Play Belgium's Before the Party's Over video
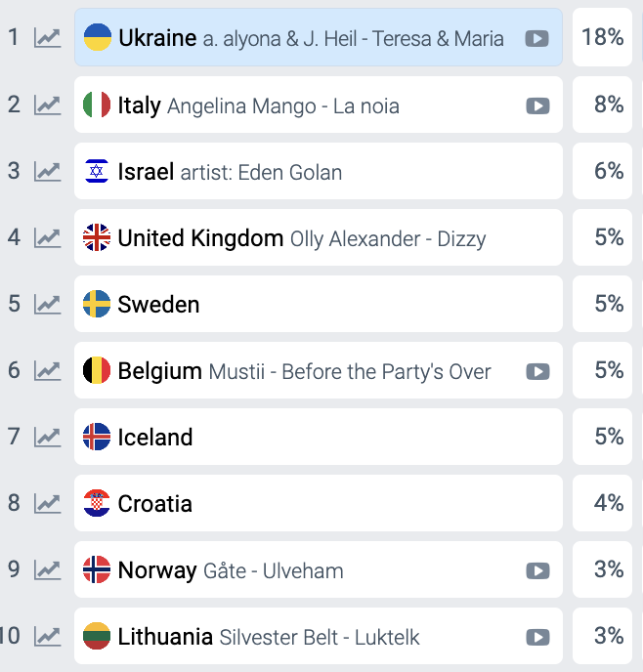Image resolution: width=643 pixels, height=672 pixels. tap(538, 371)
